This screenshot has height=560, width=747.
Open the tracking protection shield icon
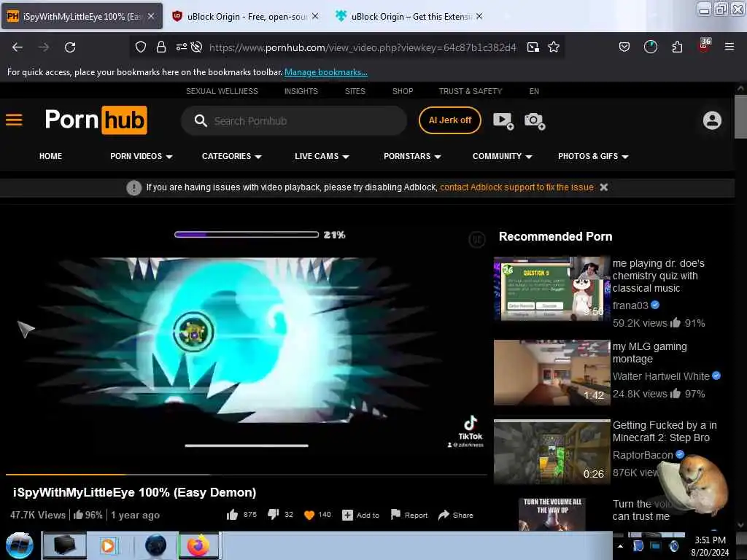[x=141, y=47]
